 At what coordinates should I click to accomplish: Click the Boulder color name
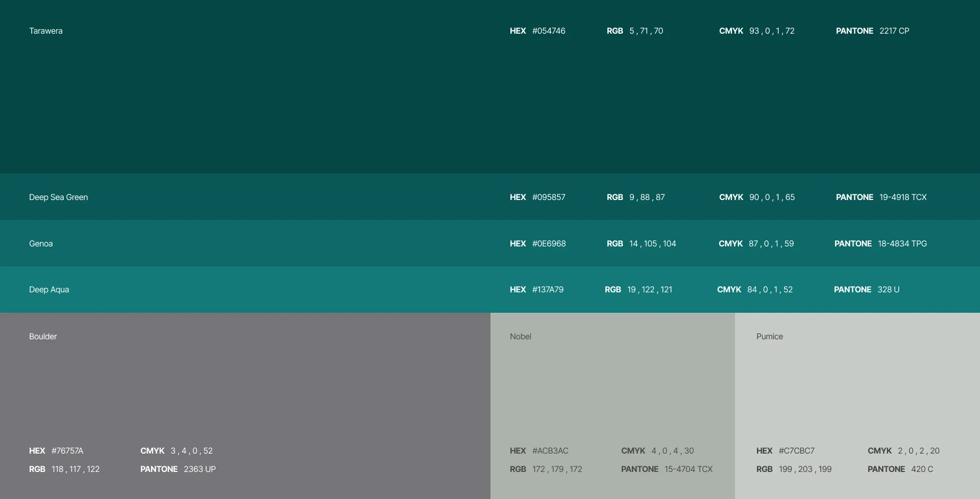pos(43,336)
